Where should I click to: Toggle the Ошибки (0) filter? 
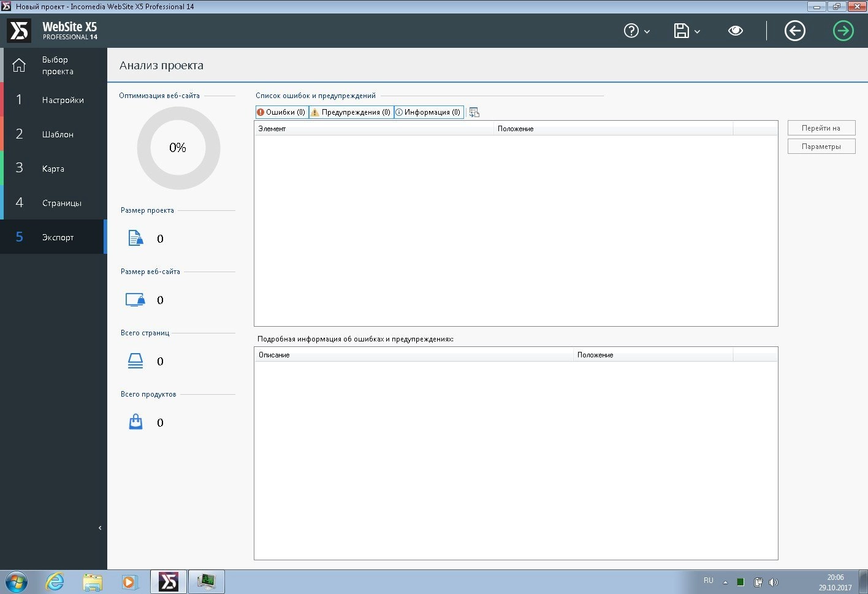281,112
